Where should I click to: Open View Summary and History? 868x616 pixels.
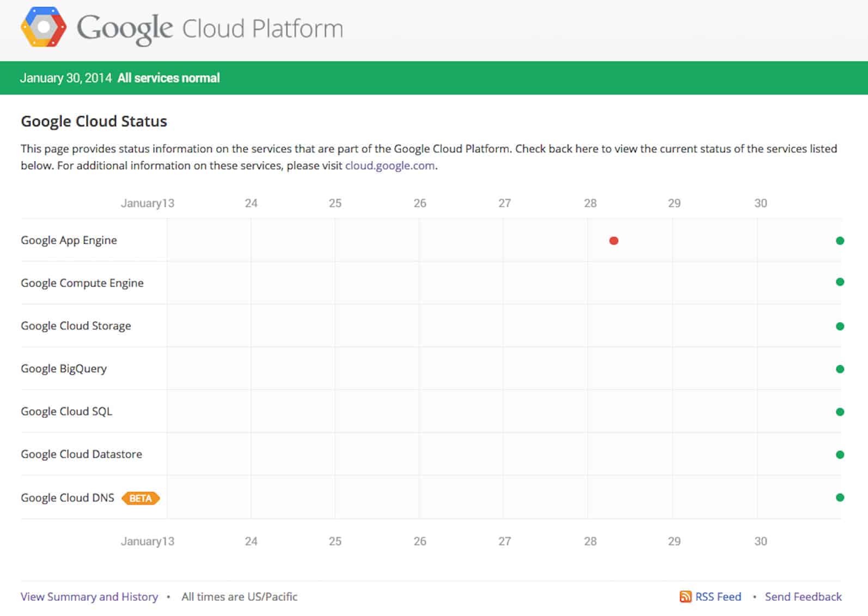[x=89, y=596]
